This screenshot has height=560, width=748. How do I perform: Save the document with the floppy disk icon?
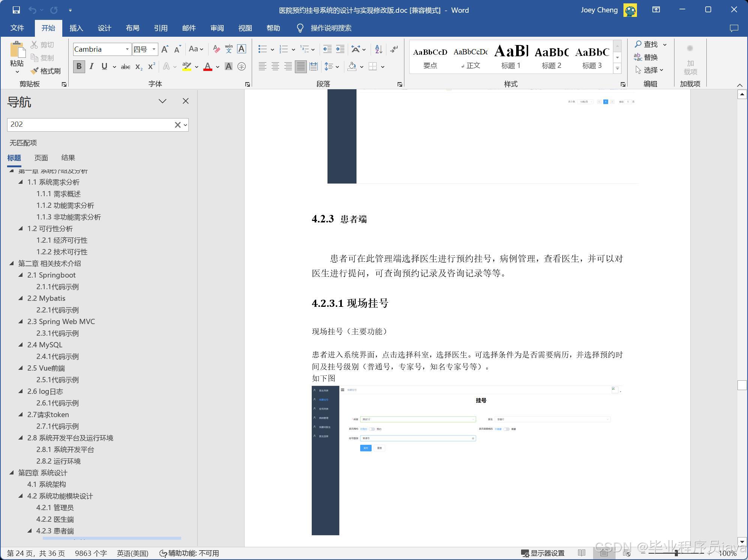[x=16, y=10]
